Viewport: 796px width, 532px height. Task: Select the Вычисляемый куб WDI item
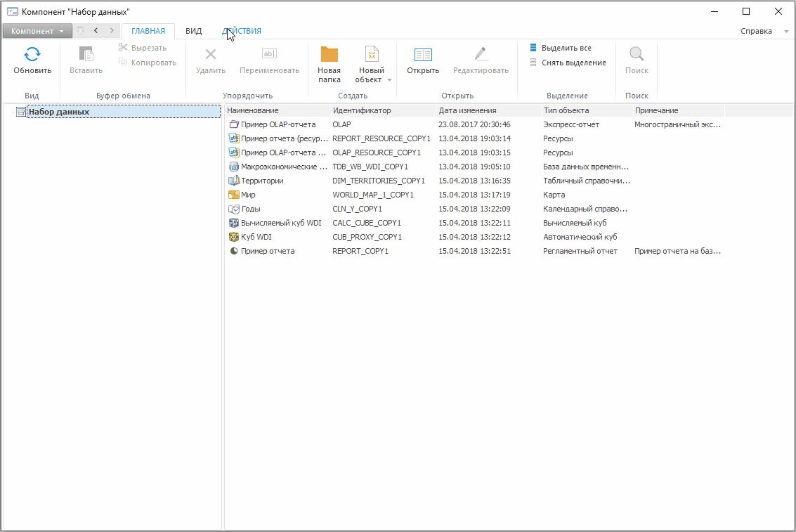click(281, 223)
